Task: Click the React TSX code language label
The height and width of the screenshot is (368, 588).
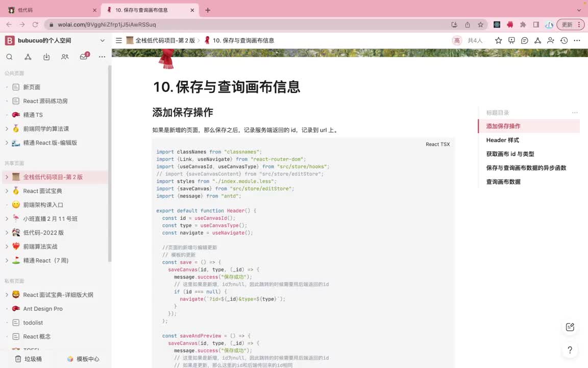Action: 437,144
